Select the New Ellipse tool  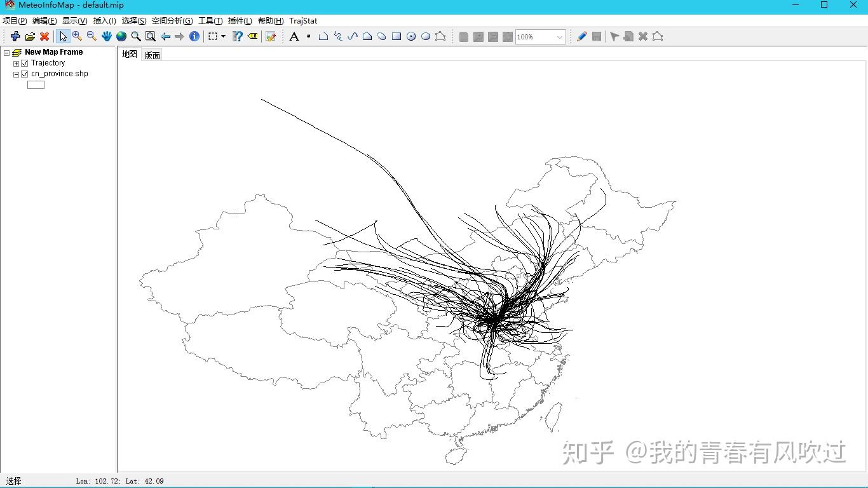426,37
